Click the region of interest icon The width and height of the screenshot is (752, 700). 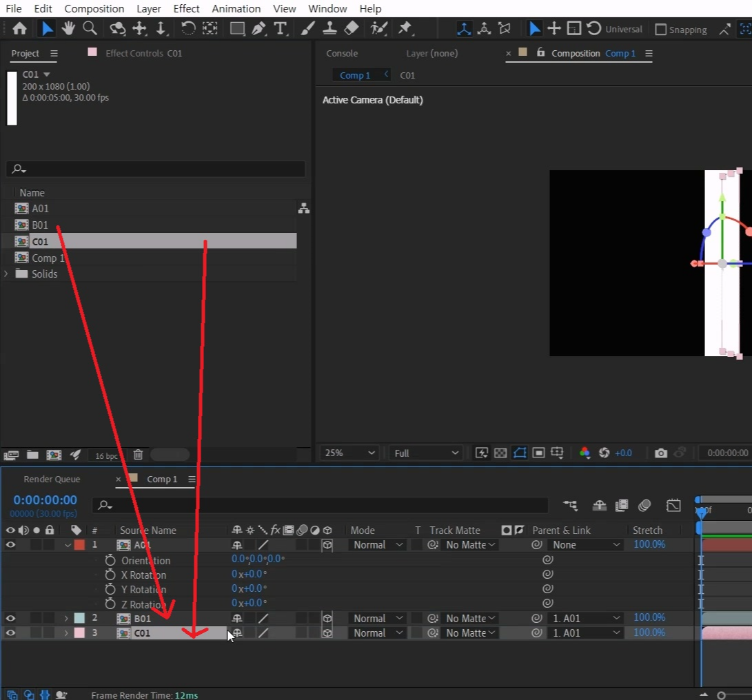pyautogui.click(x=538, y=453)
